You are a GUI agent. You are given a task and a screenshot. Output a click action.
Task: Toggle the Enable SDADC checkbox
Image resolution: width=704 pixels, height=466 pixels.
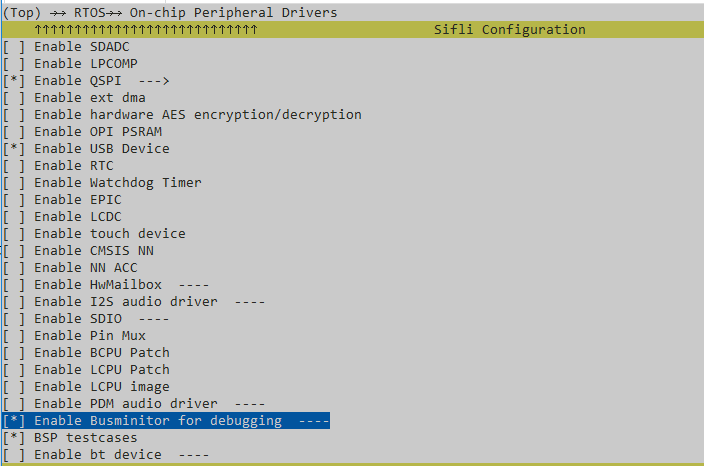point(14,46)
